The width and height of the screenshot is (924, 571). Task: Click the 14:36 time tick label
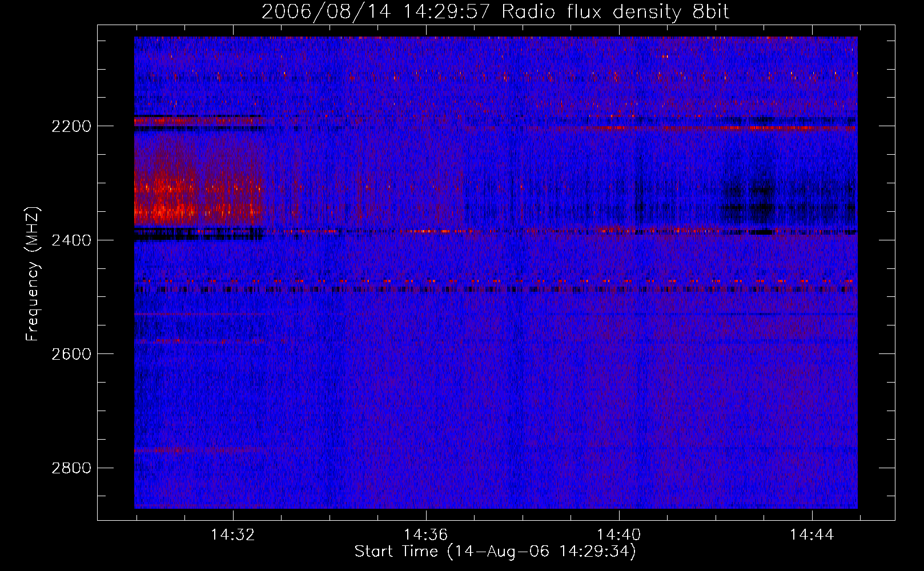click(x=426, y=535)
